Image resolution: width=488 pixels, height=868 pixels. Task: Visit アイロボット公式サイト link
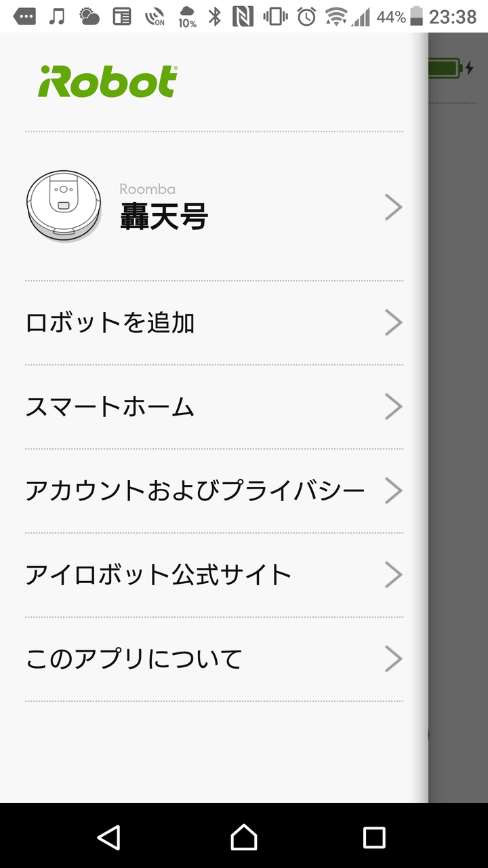point(214,575)
